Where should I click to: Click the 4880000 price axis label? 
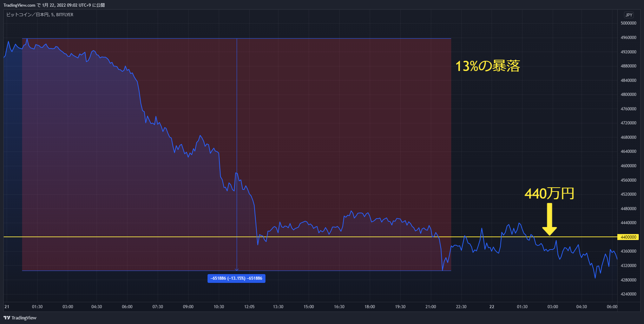(x=629, y=66)
